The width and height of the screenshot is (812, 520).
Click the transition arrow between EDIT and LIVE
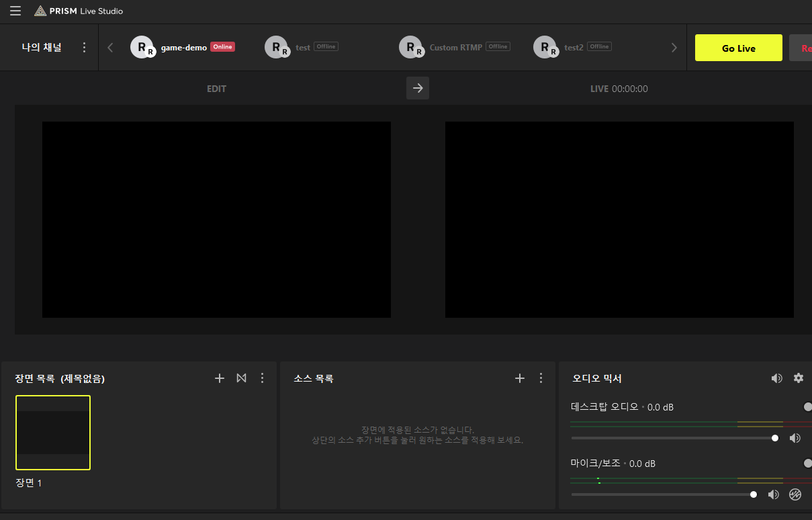tap(417, 88)
